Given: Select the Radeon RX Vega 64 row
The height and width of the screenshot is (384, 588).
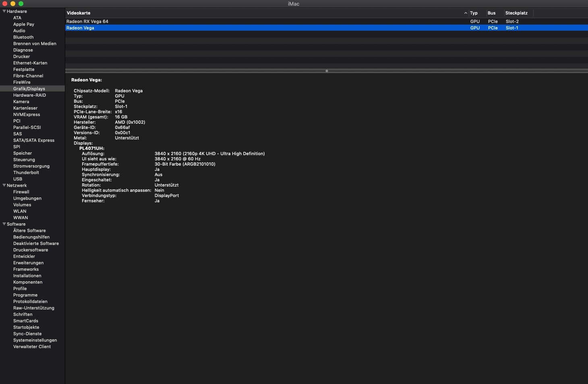Looking at the screenshot, I should (x=87, y=21).
